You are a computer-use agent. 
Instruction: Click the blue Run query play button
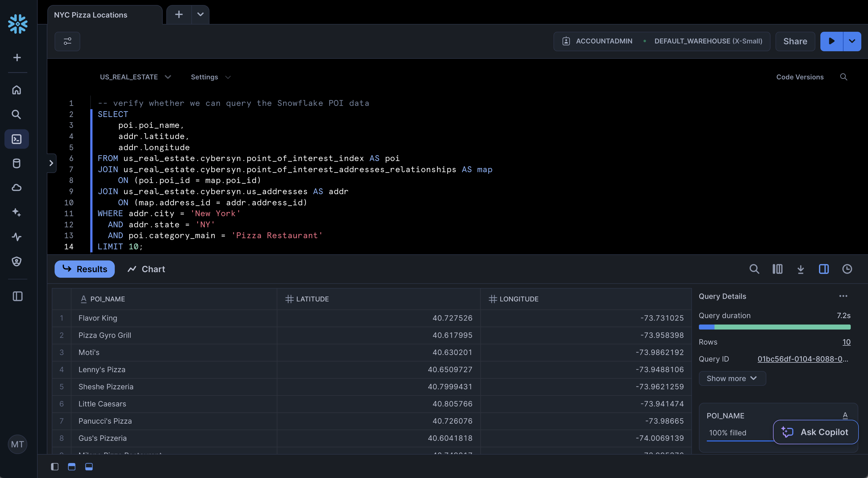[x=831, y=41]
